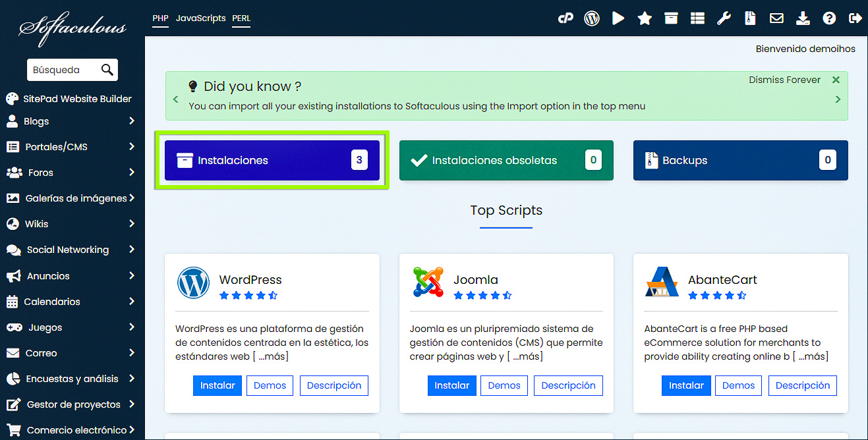This screenshot has height=440, width=868.
Task: Open Demos for Joomla
Action: tap(504, 385)
